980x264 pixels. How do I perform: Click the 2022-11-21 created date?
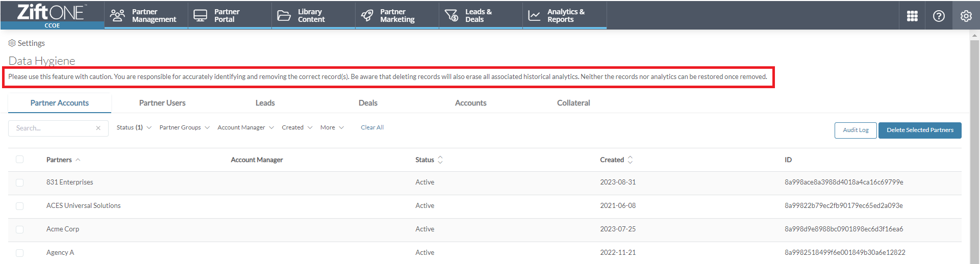(x=618, y=253)
